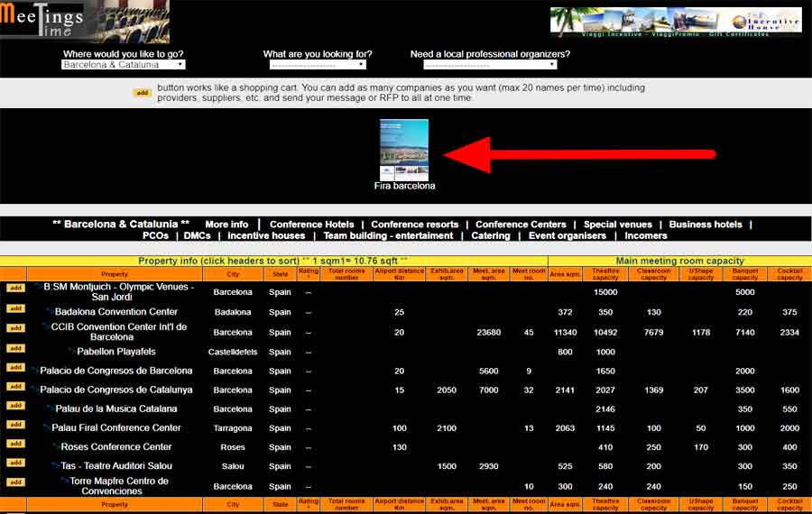
Task: Open the PCOs category
Action: [x=155, y=236]
